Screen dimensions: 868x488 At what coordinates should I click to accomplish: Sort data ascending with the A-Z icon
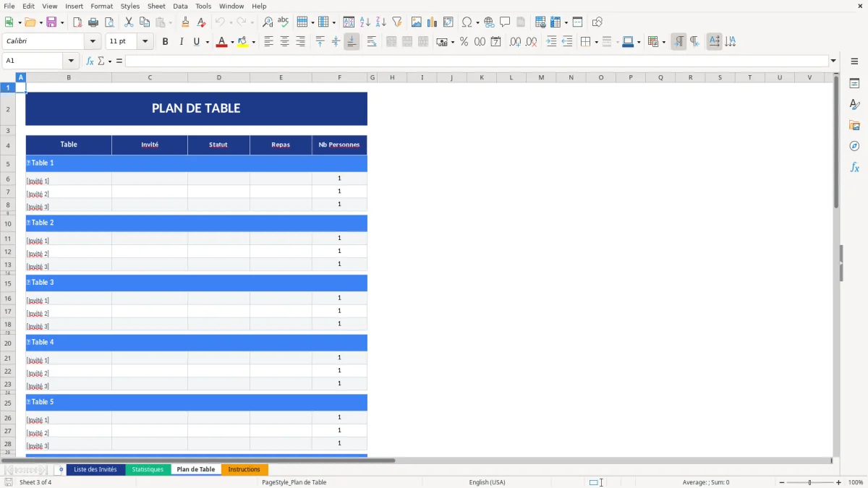pyautogui.click(x=365, y=22)
